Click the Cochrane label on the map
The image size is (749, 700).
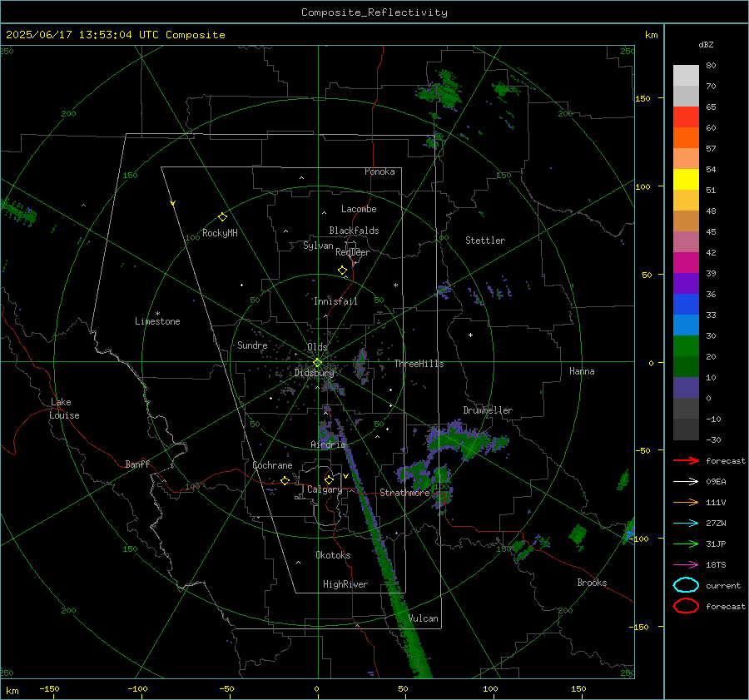[x=272, y=465]
